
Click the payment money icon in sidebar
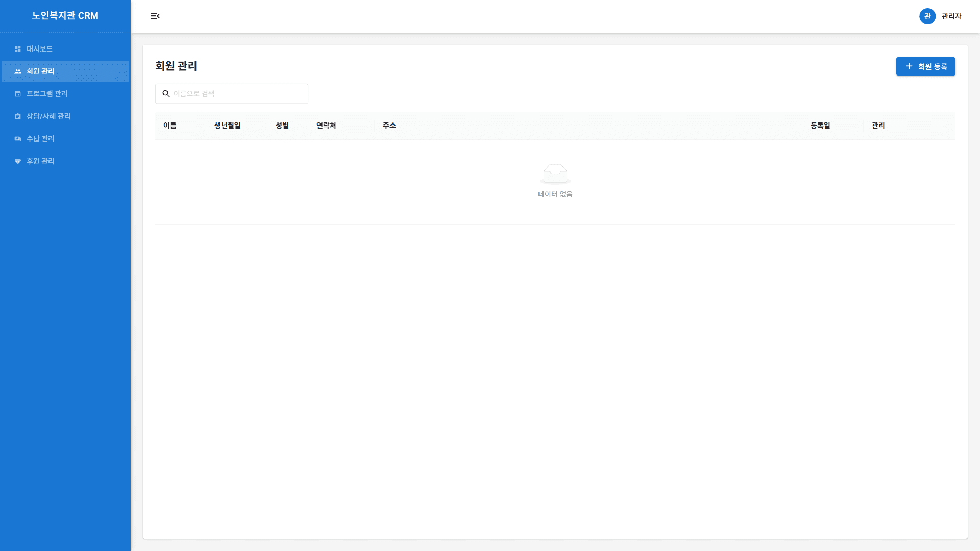[18, 139]
